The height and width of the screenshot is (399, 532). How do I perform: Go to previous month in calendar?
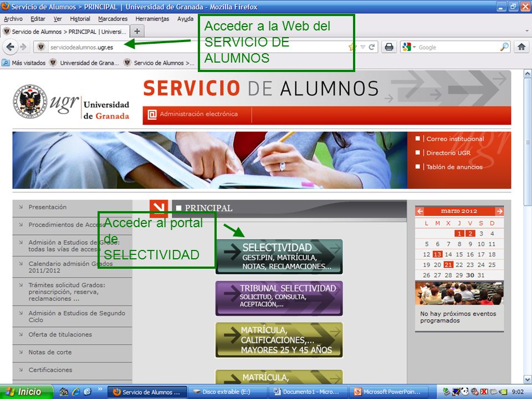[420, 211]
